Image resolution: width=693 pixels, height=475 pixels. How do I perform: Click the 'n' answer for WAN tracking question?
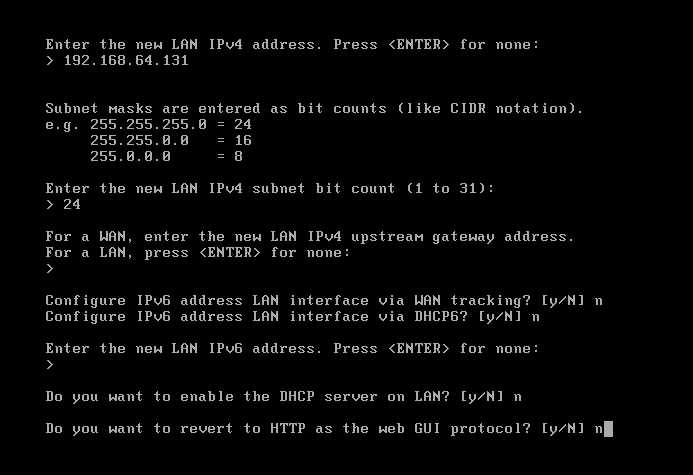coord(598,301)
